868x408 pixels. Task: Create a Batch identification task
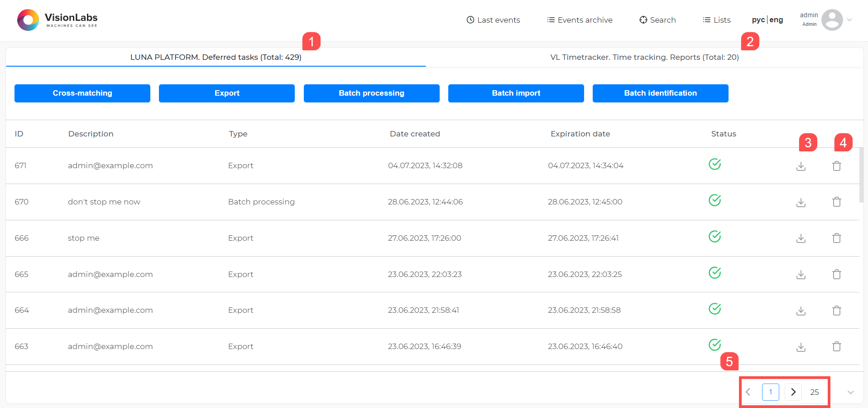[660, 93]
